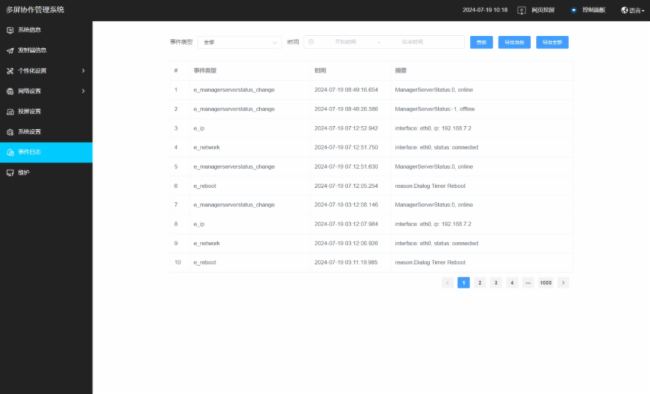
Task: Expand the network settings submenu chevron
Action: pyautogui.click(x=83, y=91)
